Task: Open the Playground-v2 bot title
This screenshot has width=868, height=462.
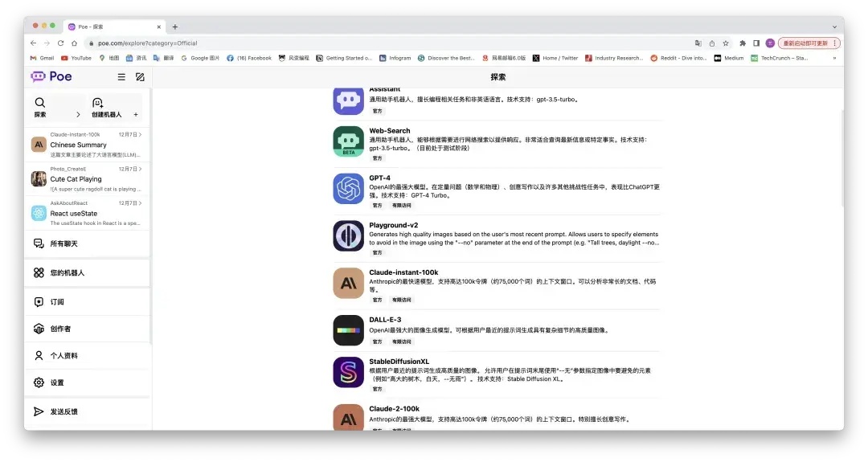Action: pos(394,225)
